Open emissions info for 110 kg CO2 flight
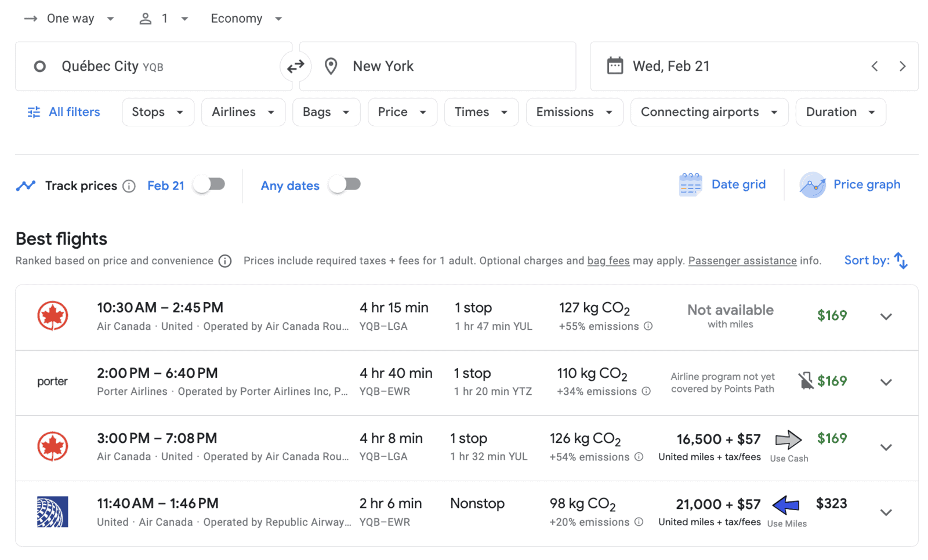Image resolution: width=928 pixels, height=560 pixels. tap(646, 391)
